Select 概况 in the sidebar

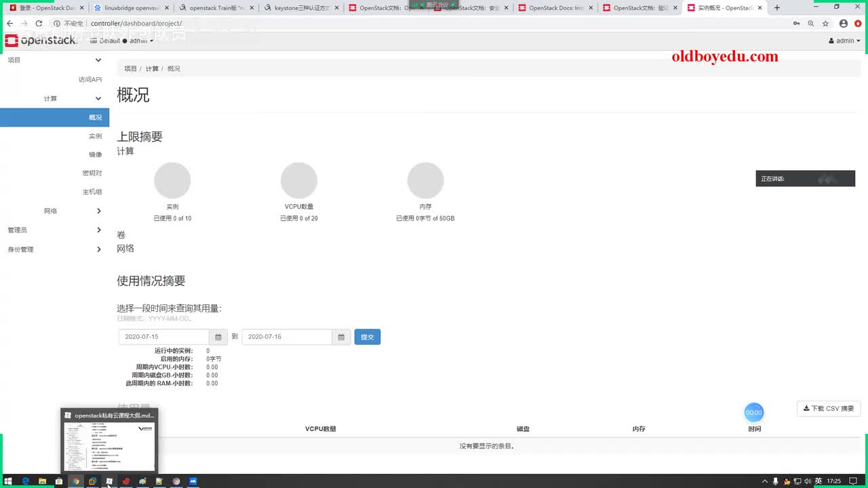[54, 117]
